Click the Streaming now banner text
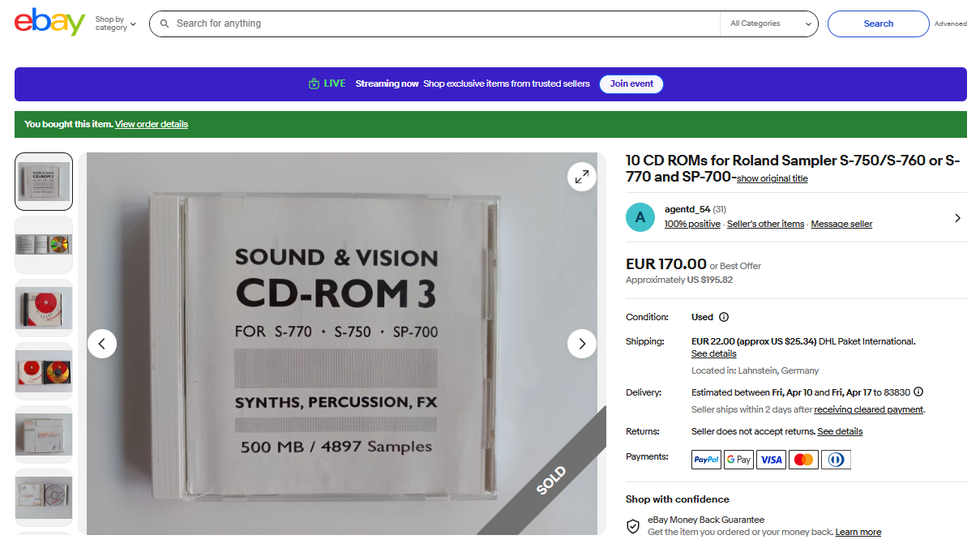This screenshot has width=980, height=548. tap(387, 83)
